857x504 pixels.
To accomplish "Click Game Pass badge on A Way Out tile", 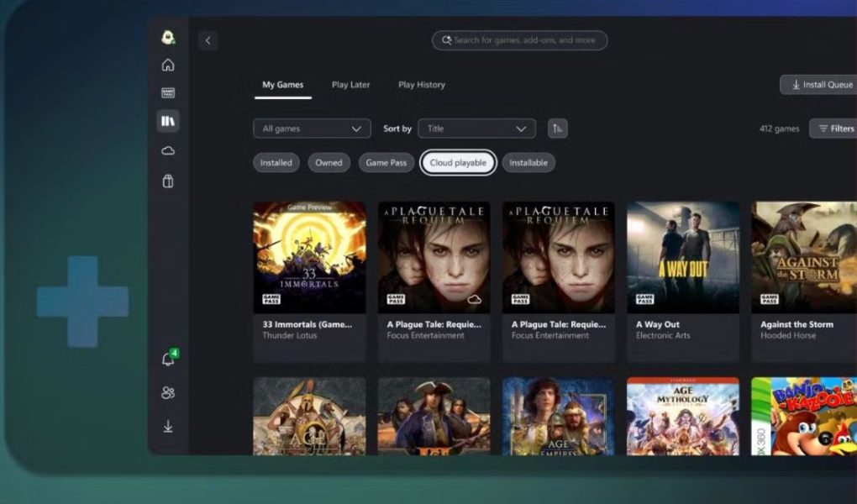I will click(645, 299).
